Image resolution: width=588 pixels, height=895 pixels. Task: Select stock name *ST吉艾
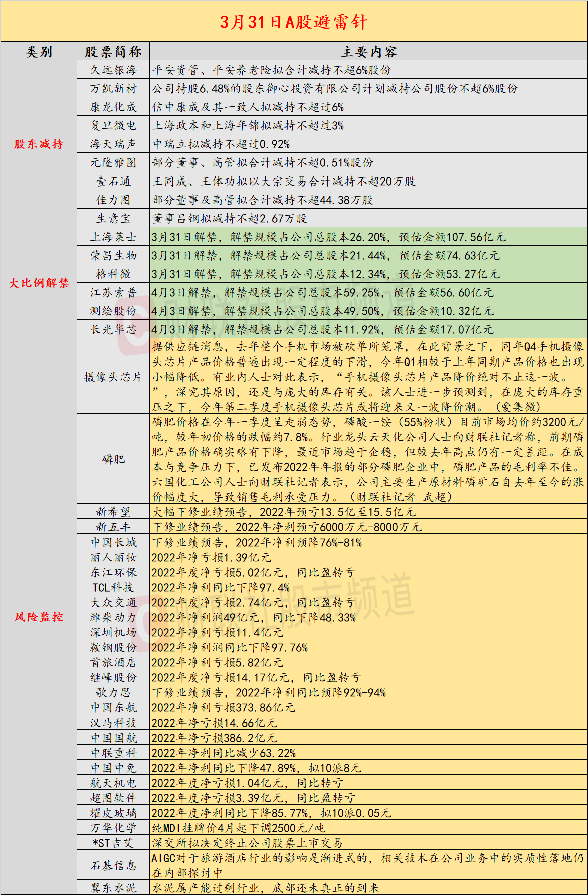coord(113,843)
